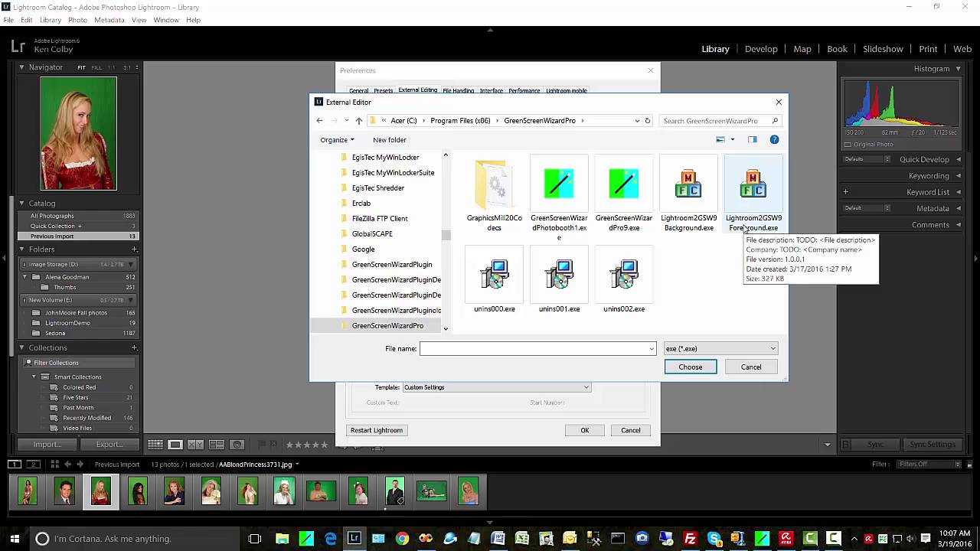Add a folder with the Folders plus icon
Screen dimensions: 980x551
tap(135, 249)
